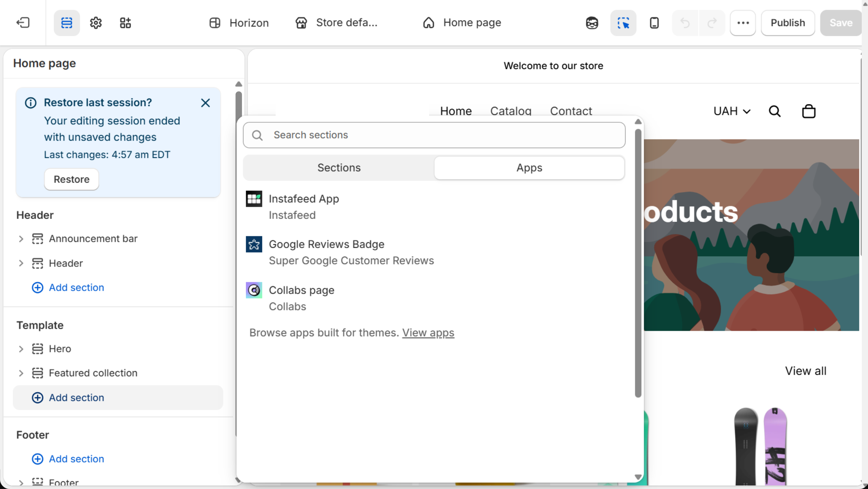Toggle the inspector selection mode icon
The height and width of the screenshot is (489, 868).
click(623, 23)
